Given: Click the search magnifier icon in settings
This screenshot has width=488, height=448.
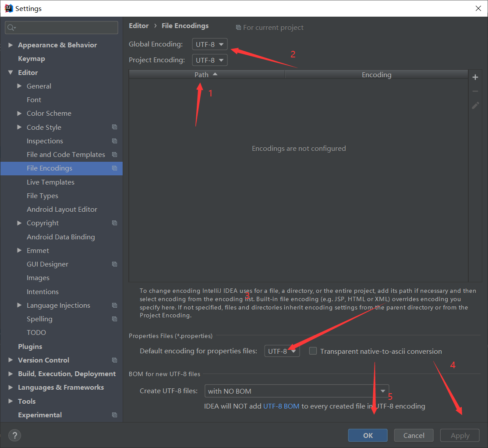Looking at the screenshot, I should 11,28.
